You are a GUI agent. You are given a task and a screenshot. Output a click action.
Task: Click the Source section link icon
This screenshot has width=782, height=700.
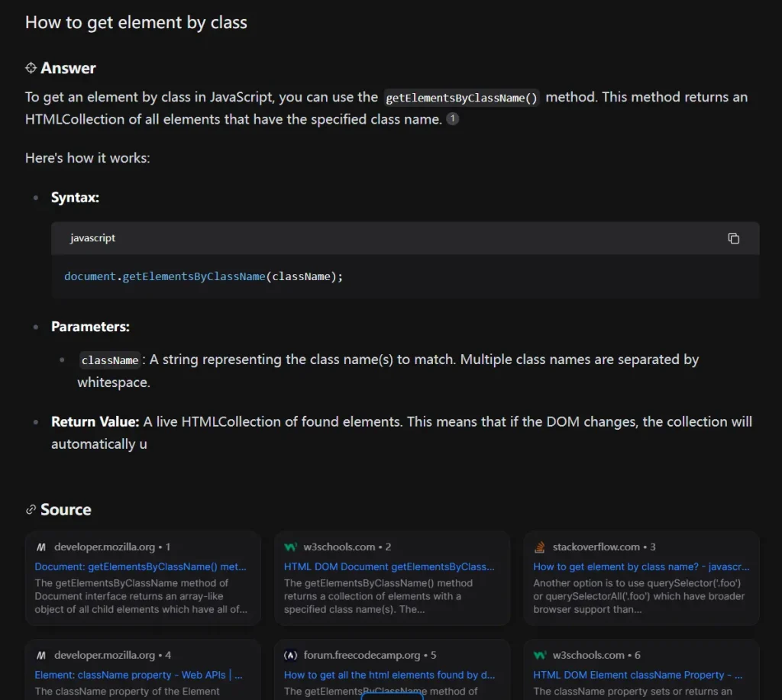[x=31, y=509]
